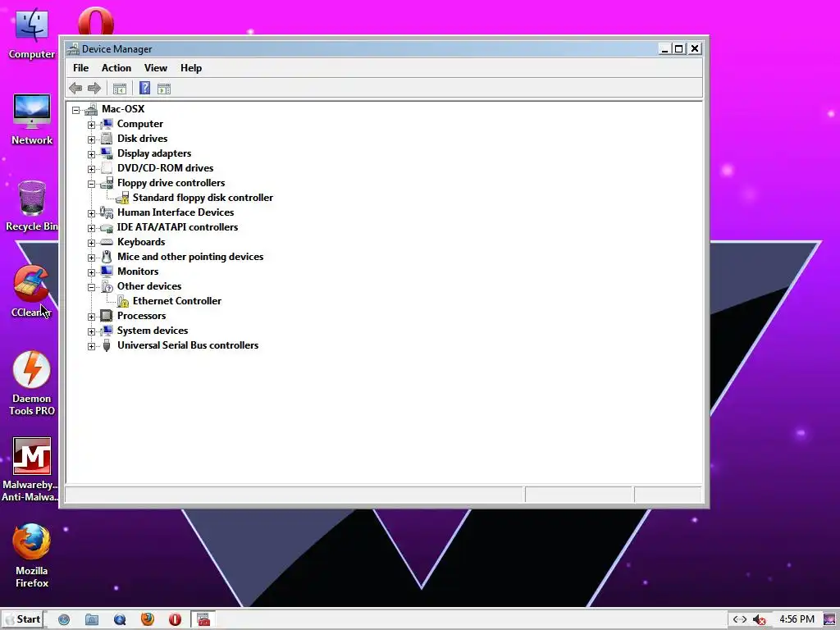840x630 pixels.
Task: Click the Disk drives category icon
Action: click(107, 139)
